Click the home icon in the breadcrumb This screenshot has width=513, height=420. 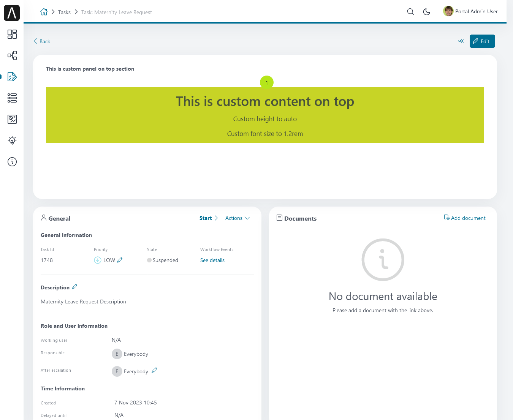pyautogui.click(x=44, y=12)
